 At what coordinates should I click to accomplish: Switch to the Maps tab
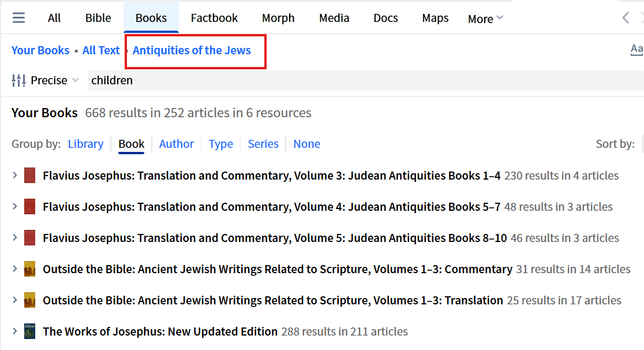435,18
